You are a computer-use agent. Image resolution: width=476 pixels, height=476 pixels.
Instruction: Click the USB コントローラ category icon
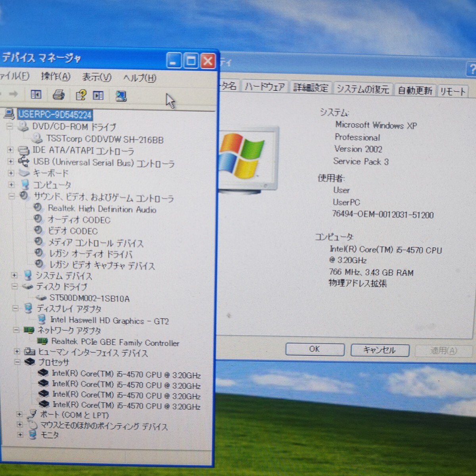pyautogui.click(x=24, y=162)
